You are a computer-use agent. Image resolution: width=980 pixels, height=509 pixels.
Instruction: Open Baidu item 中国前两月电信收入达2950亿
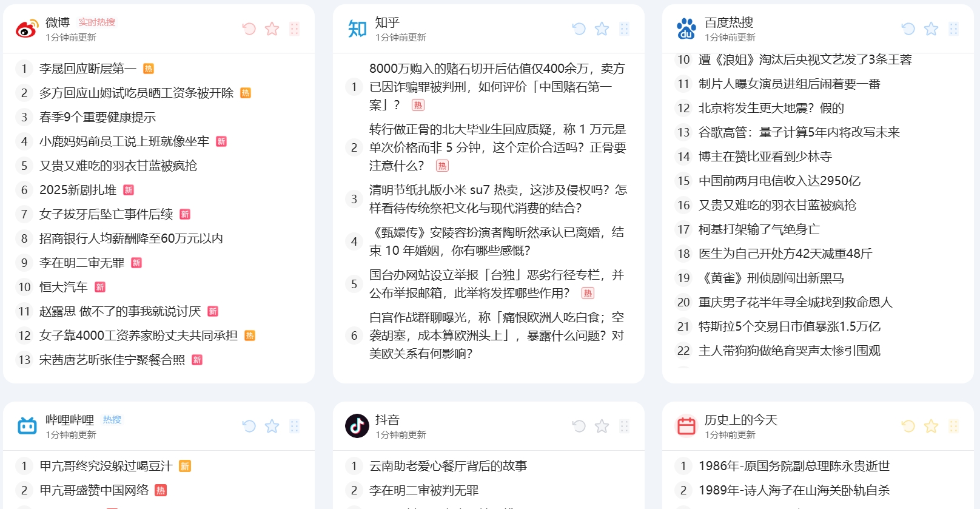click(779, 181)
